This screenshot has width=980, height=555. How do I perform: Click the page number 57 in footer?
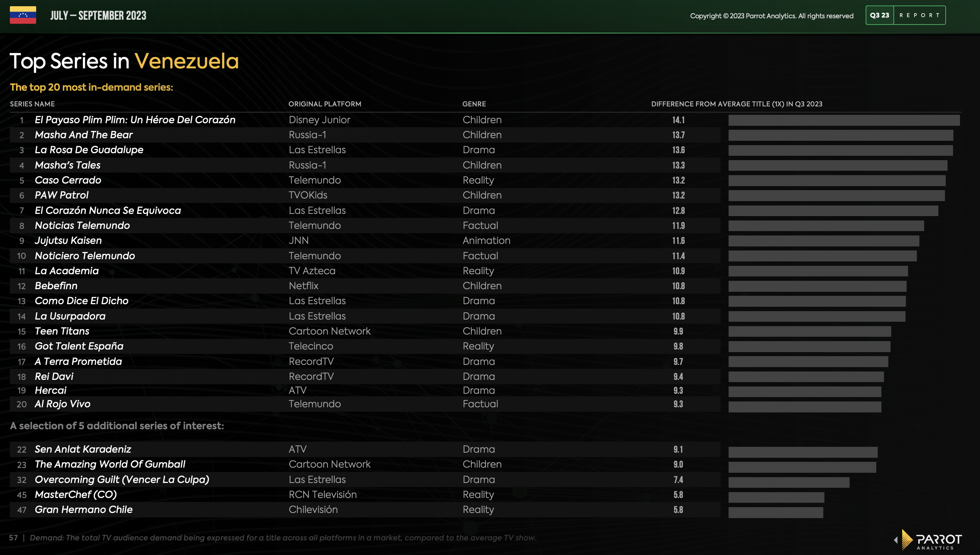(x=13, y=538)
